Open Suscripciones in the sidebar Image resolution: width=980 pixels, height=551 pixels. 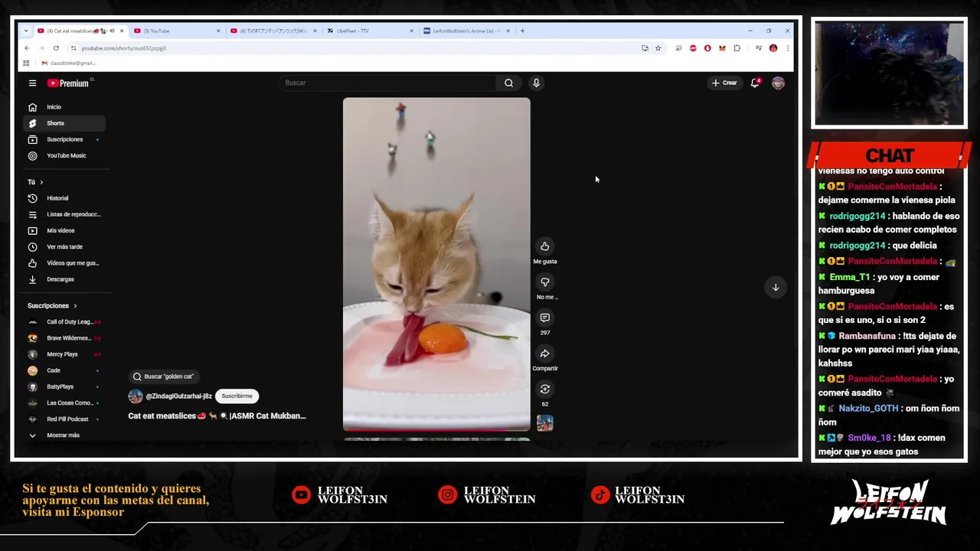(64, 139)
